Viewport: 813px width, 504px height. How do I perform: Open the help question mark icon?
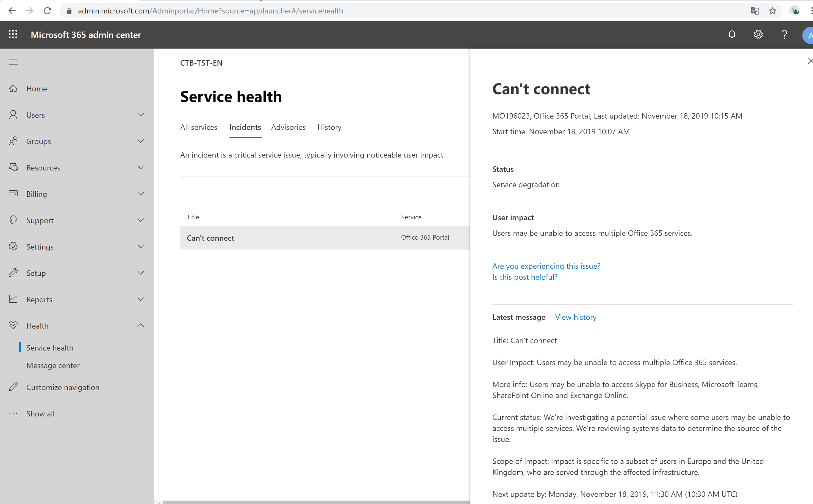[x=784, y=34]
